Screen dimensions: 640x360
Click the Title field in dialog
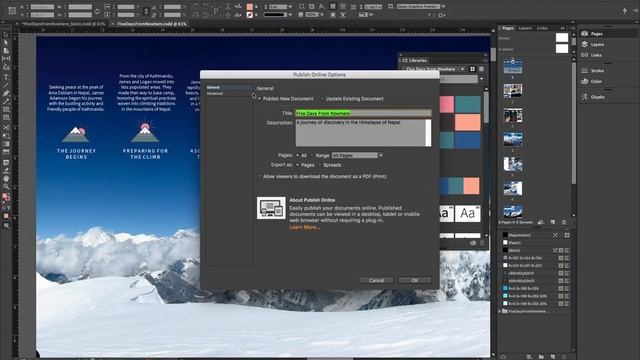click(363, 113)
